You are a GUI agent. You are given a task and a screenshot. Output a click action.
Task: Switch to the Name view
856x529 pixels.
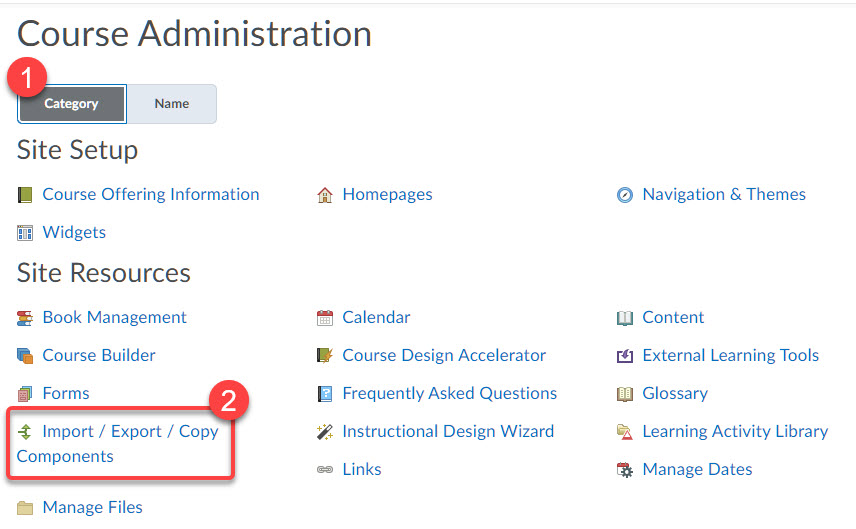click(x=172, y=104)
